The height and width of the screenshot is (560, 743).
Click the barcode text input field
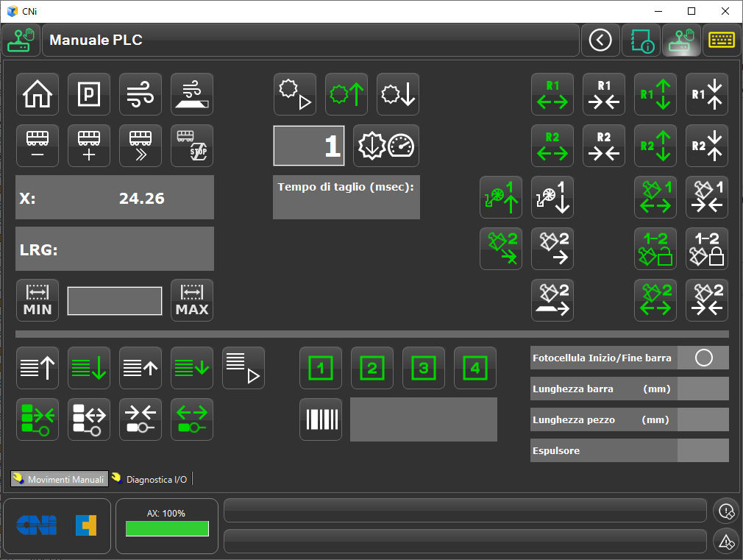424,419
